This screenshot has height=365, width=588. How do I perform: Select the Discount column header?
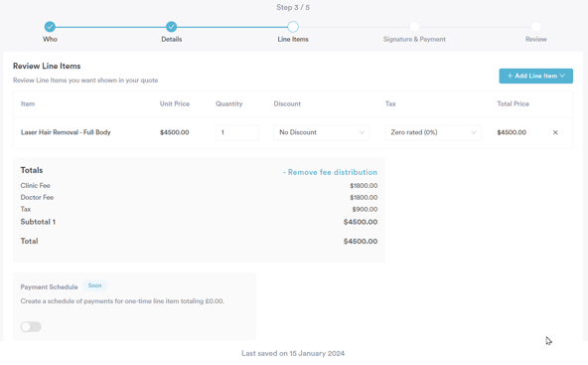tap(287, 103)
